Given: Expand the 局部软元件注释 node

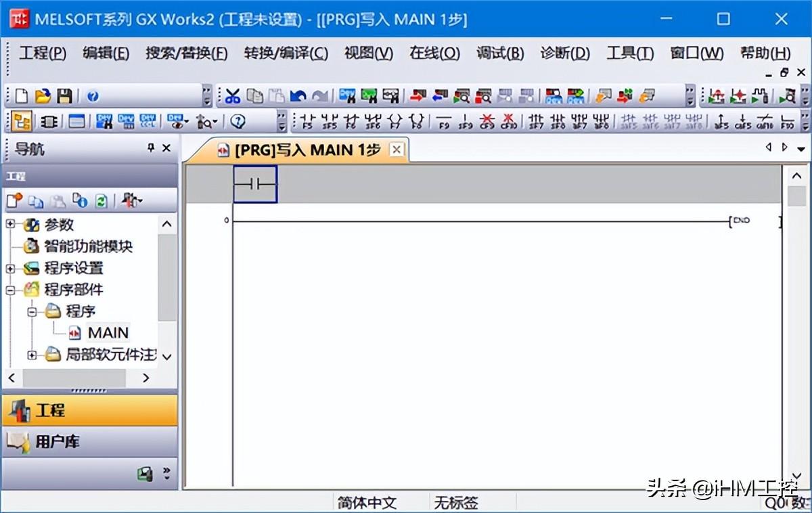Looking at the screenshot, I should 32,355.
